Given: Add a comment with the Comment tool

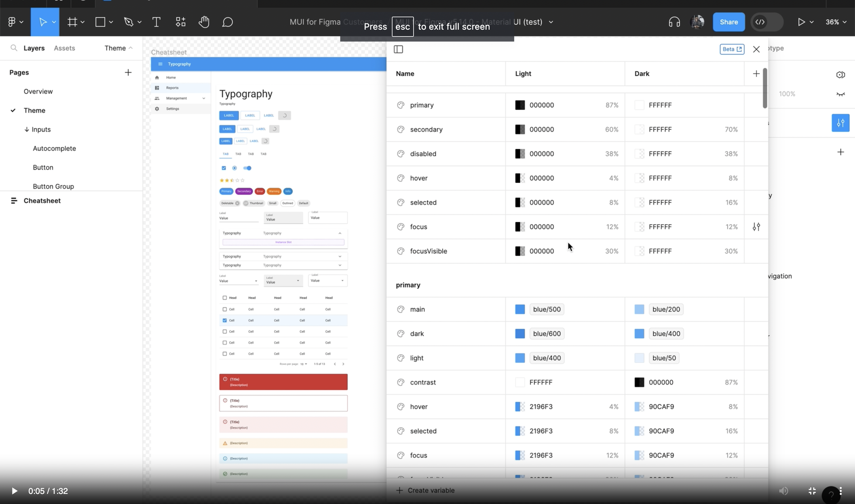Looking at the screenshot, I should point(227,22).
